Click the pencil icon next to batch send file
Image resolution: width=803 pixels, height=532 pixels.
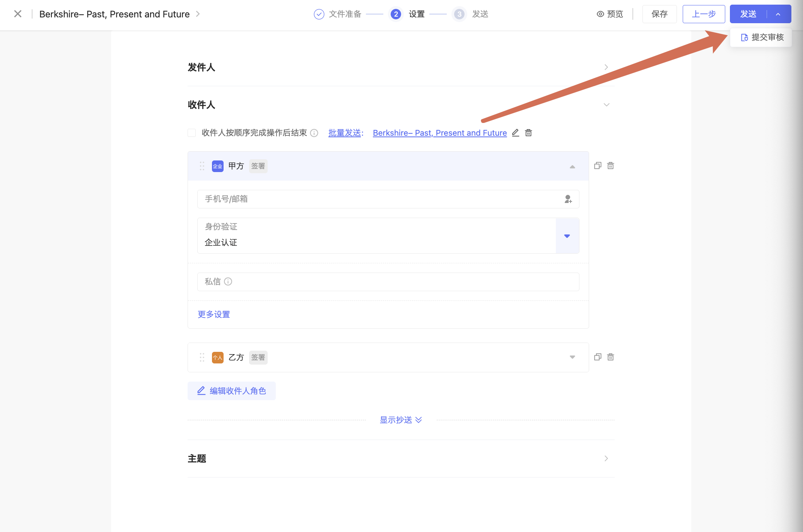click(x=515, y=133)
